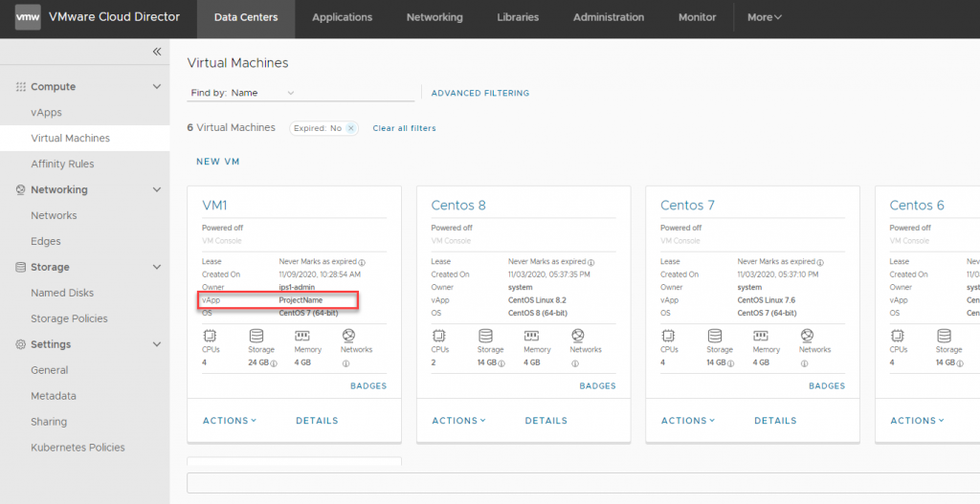The image size is (980, 504).
Task: Click the Centos 6 card title
Action: tap(917, 206)
